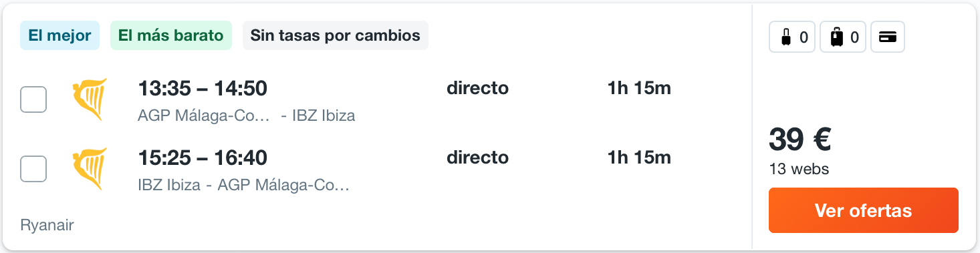Click the cabin bag allowance icon
980x253 pixels.
click(792, 37)
